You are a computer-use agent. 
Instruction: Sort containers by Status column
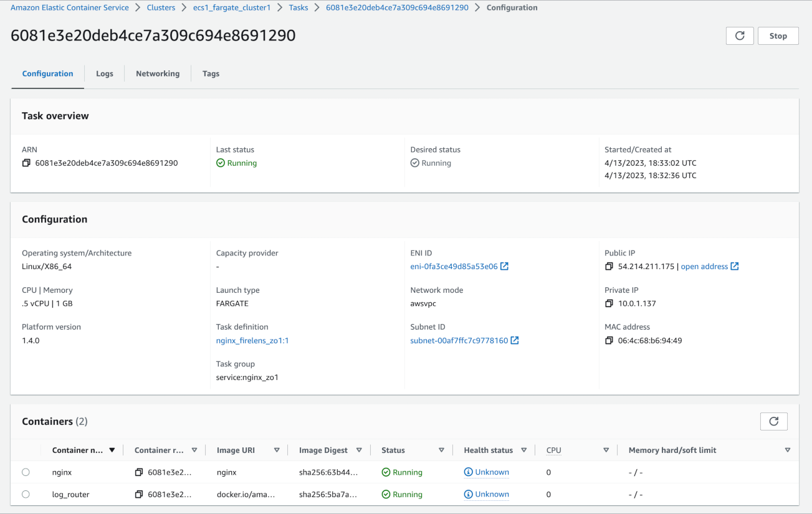coord(441,450)
